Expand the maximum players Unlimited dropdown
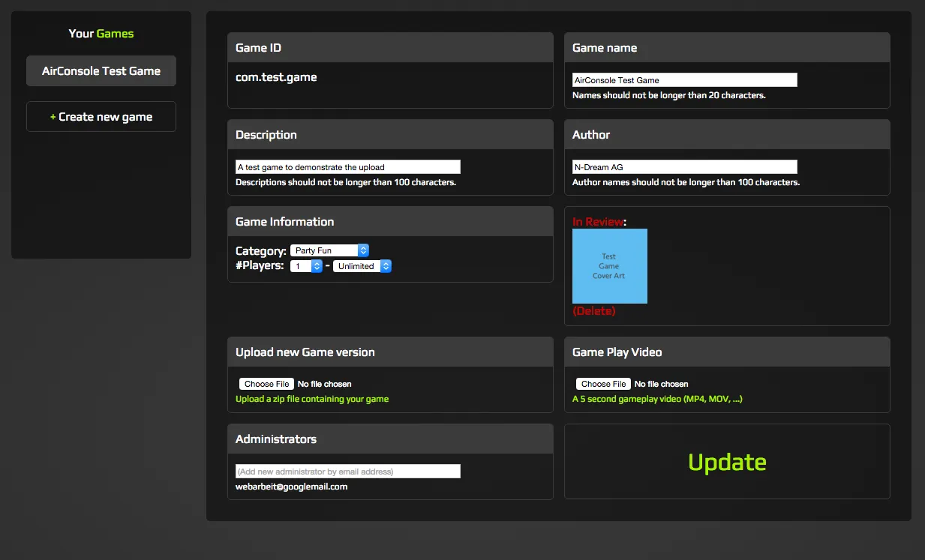Image resolution: width=925 pixels, height=560 pixels. (362, 266)
